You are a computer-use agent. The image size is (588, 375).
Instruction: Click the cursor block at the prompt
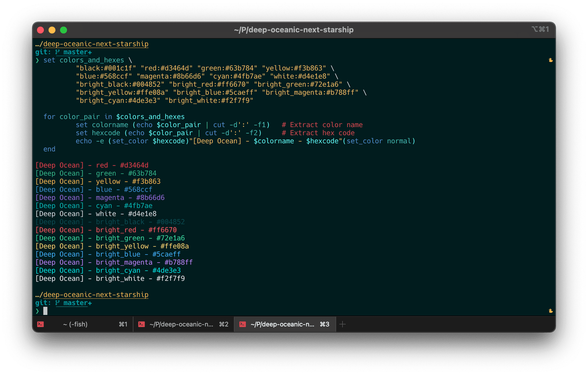tap(45, 311)
